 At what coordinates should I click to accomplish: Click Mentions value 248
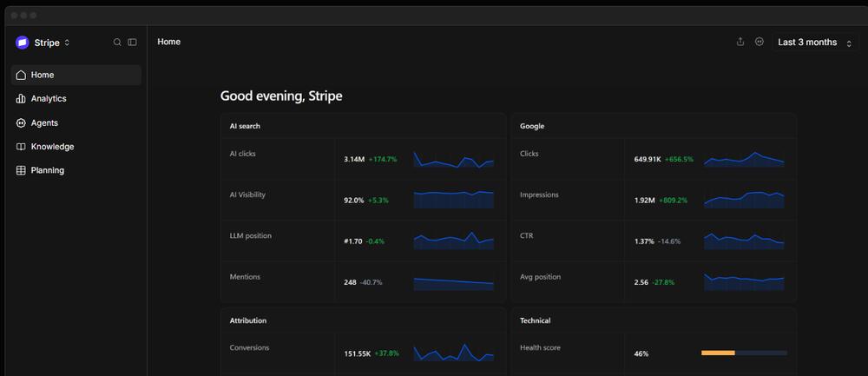click(350, 282)
